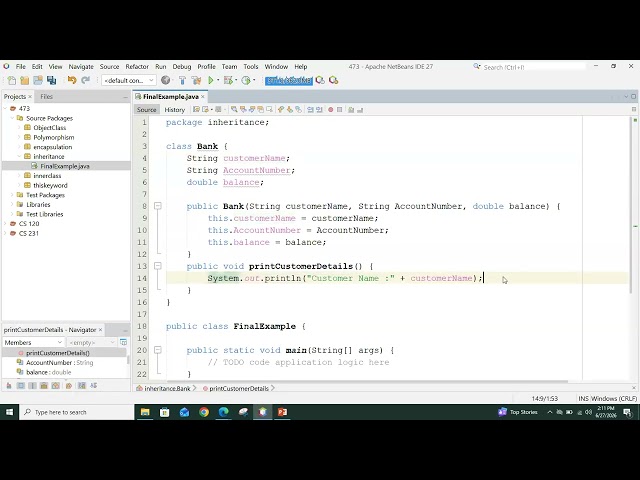
Task: Run the project with the green play icon
Action: [211, 80]
